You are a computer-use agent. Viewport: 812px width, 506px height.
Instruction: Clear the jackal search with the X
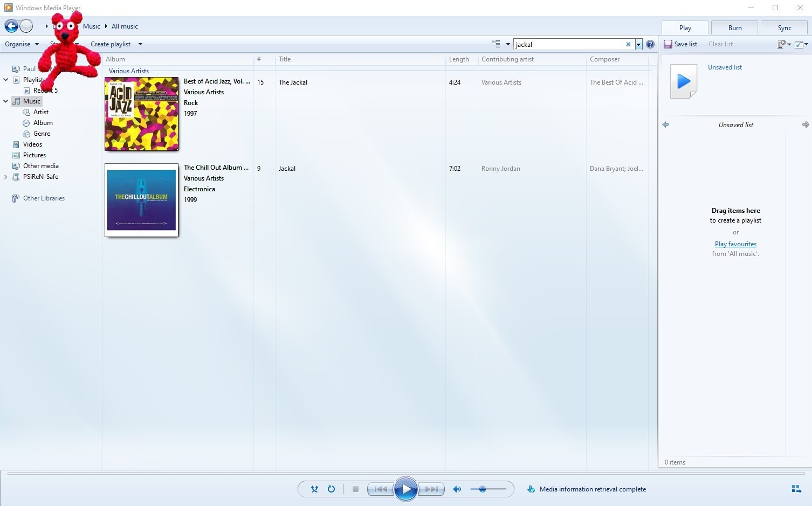[x=628, y=44]
